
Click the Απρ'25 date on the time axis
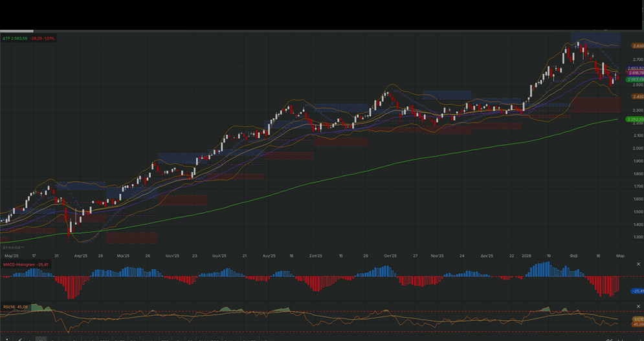click(x=81, y=256)
